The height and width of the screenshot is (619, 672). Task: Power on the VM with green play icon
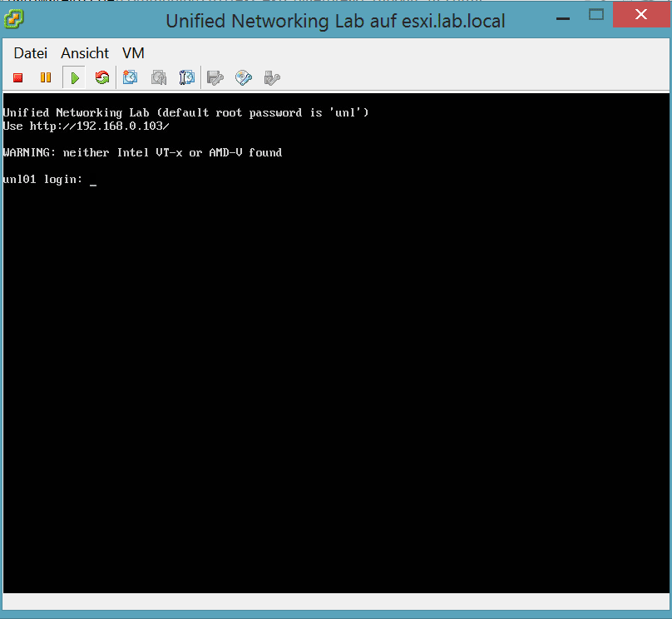(74, 77)
